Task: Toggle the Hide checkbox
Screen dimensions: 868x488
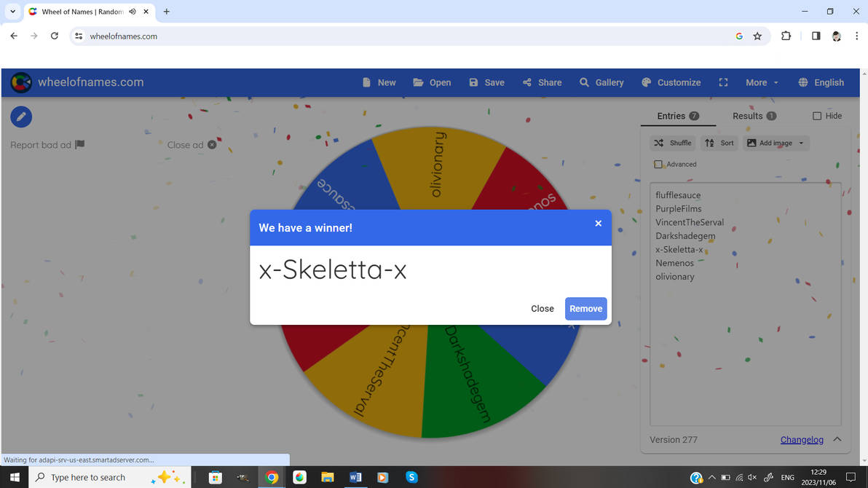Action: (816, 116)
